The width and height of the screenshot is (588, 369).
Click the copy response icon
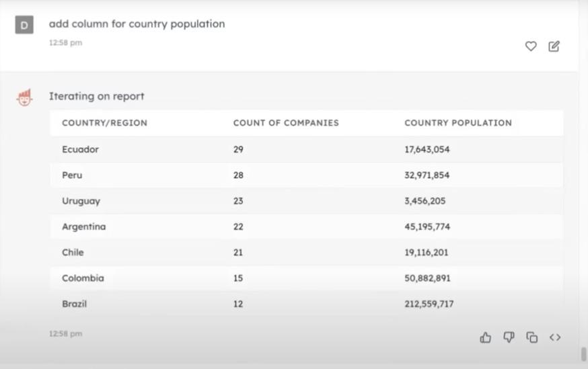tap(531, 337)
